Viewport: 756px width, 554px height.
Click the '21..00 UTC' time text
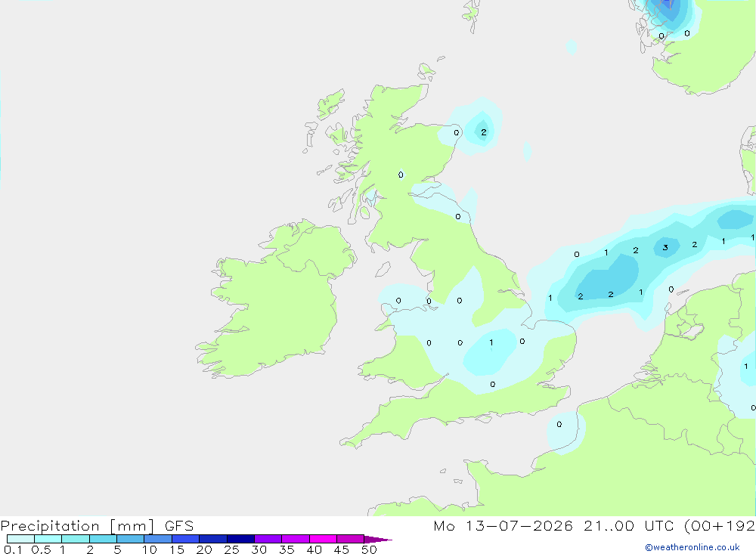coord(630,526)
